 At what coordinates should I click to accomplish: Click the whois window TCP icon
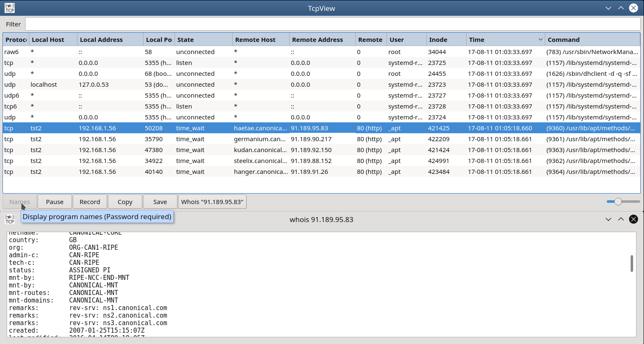click(10, 219)
